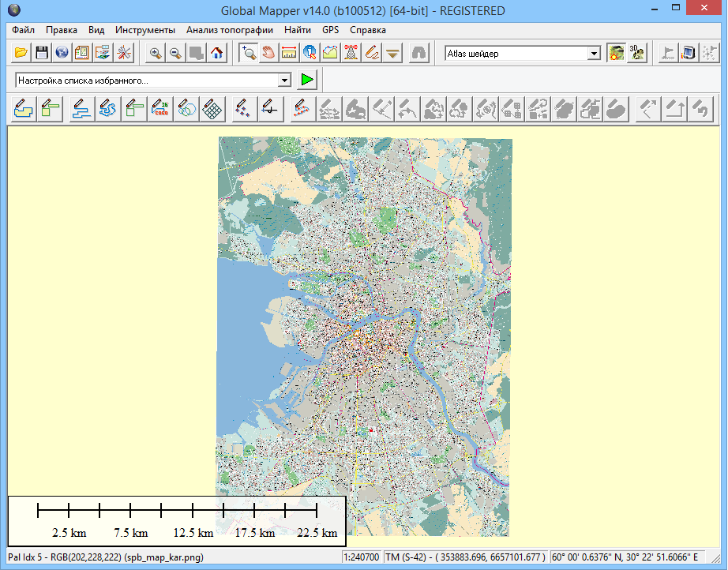Click the Zoom In magnifier icon
The width and height of the screenshot is (728, 570).
(x=156, y=54)
